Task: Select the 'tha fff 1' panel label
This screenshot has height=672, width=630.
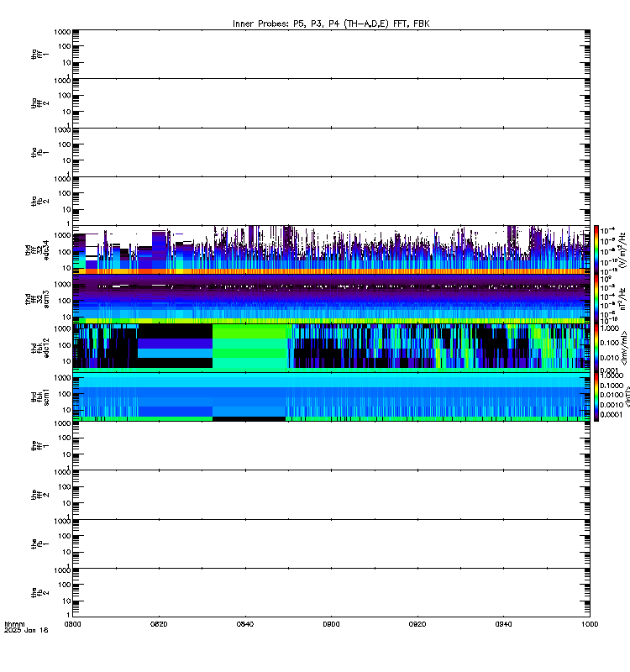Action: [x=39, y=55]
